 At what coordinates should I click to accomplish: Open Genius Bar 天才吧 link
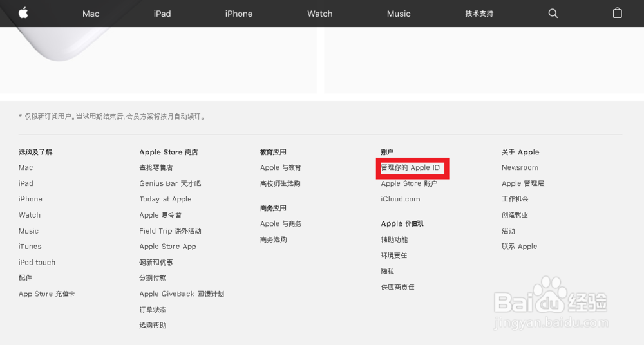[170, 183]
